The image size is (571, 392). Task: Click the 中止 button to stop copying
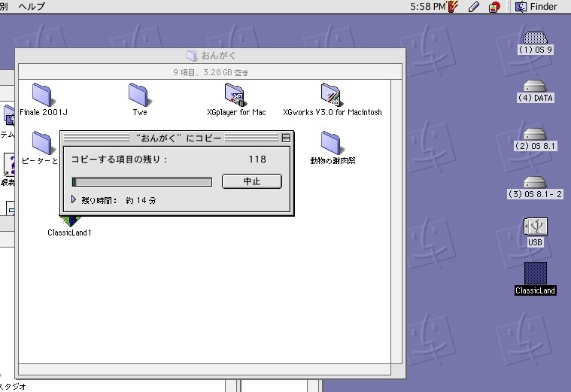point(252,181)
